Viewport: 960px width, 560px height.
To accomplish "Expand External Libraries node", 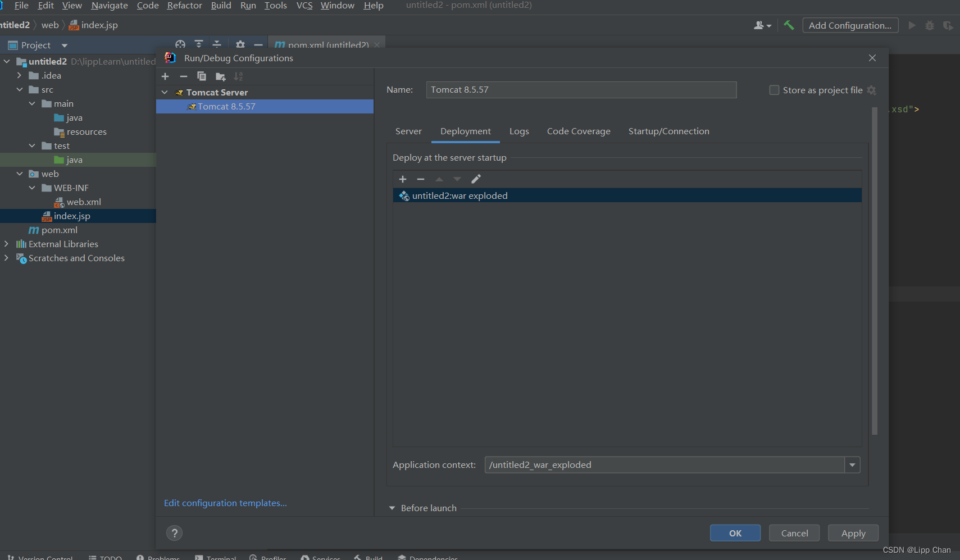I will [x=6, y=244].
